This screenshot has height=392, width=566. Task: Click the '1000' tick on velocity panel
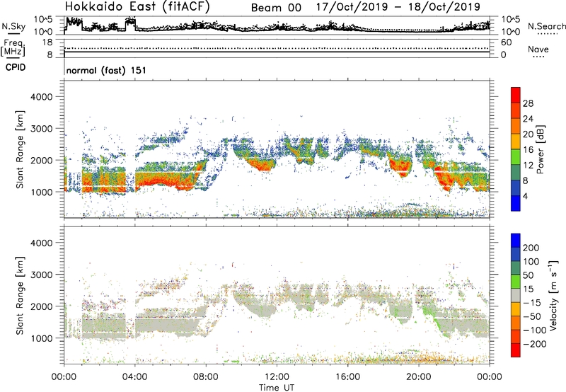41,338
